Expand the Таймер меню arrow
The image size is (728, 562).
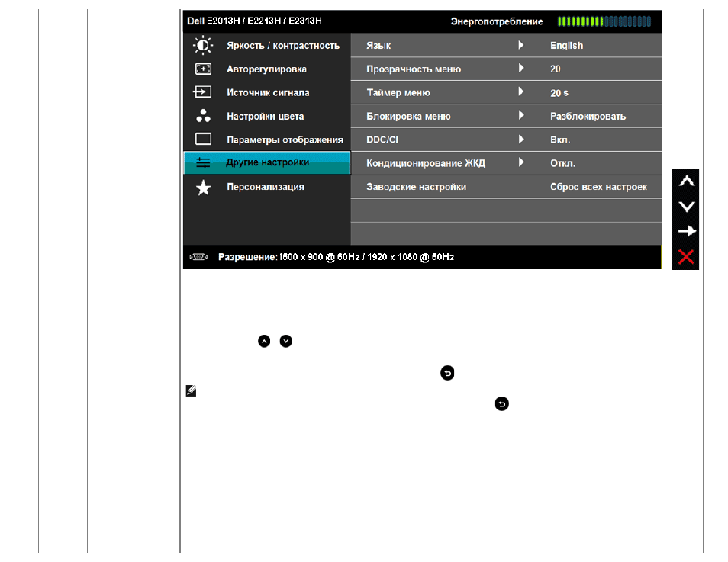click(x=521, y=92)
